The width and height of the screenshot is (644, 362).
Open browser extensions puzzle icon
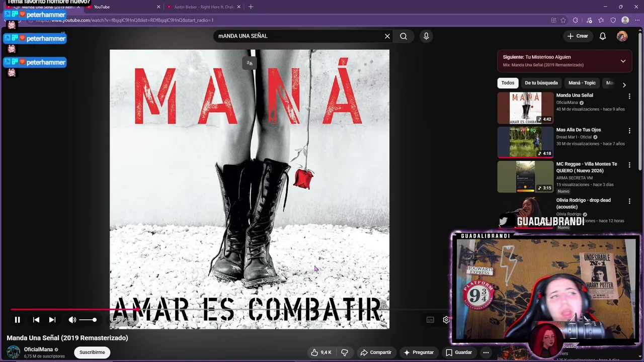coord(576,20)
